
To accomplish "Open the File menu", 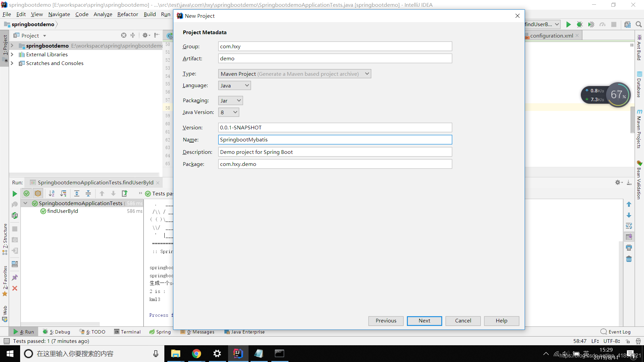I will point(7,14).
